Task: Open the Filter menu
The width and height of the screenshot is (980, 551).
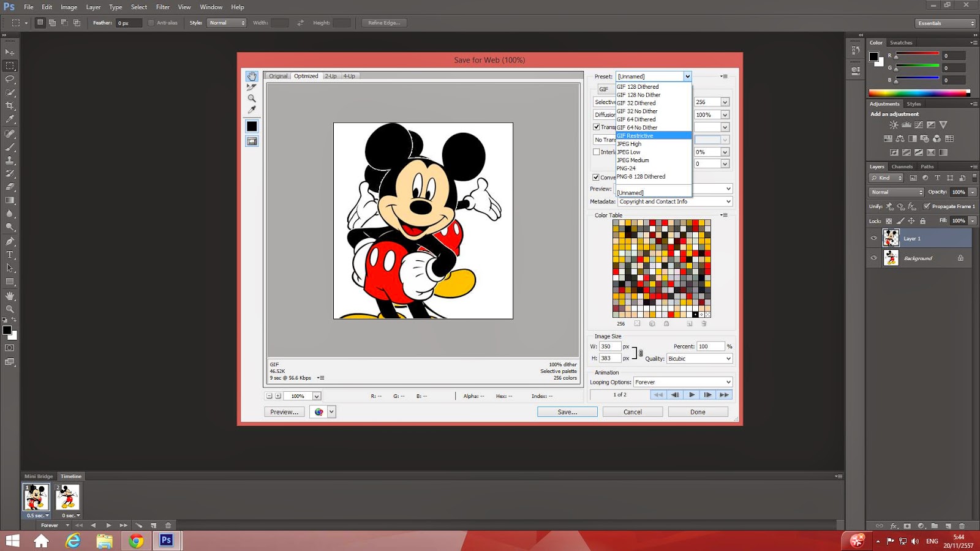Action: pos(162,7)
